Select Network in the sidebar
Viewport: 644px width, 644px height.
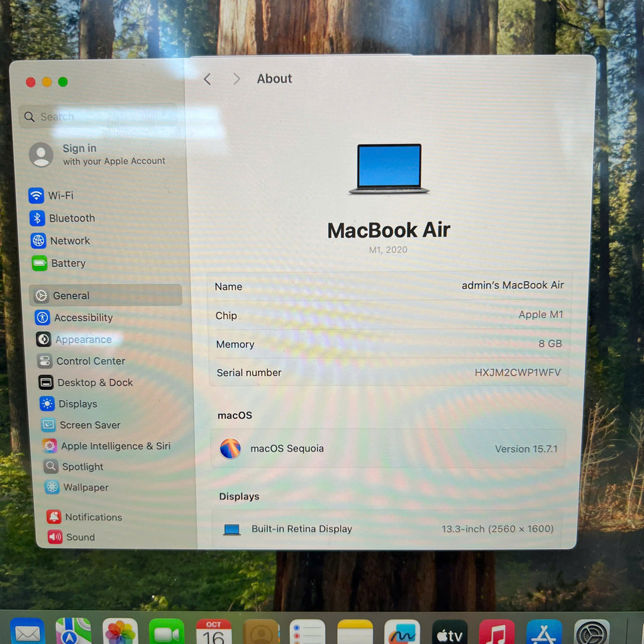click(69, 241)
